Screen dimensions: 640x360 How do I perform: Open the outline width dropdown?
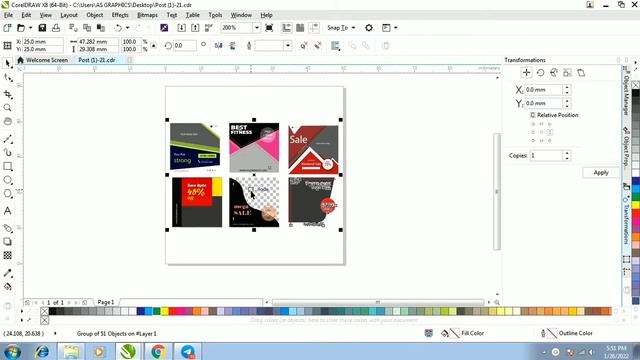tap(288, 46)
